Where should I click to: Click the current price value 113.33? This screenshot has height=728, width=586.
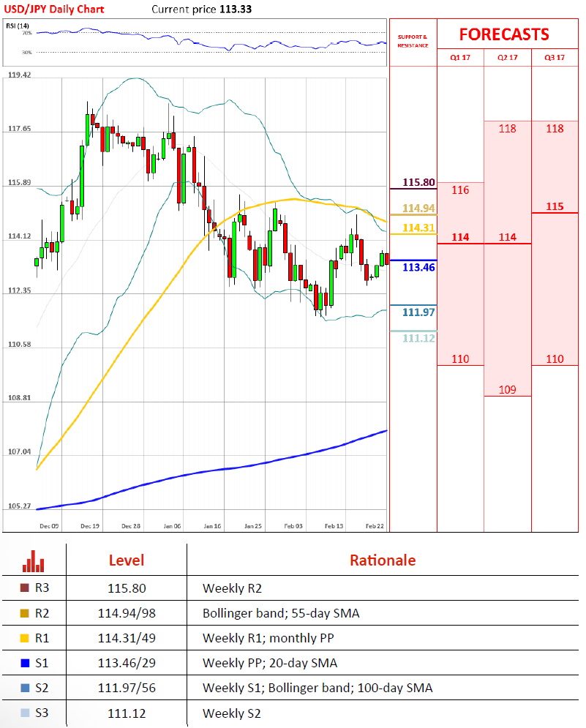pyautogui.click(x=236, y=10)
